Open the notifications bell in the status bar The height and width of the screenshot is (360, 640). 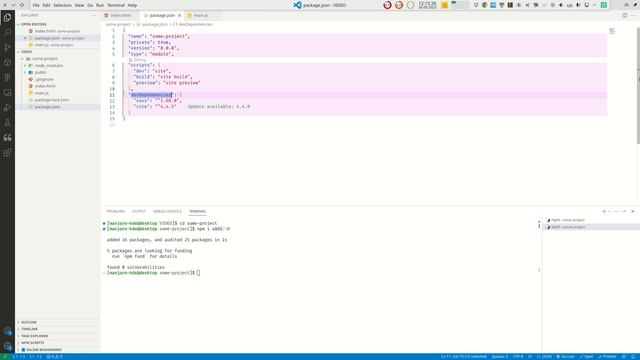[633, 357]
